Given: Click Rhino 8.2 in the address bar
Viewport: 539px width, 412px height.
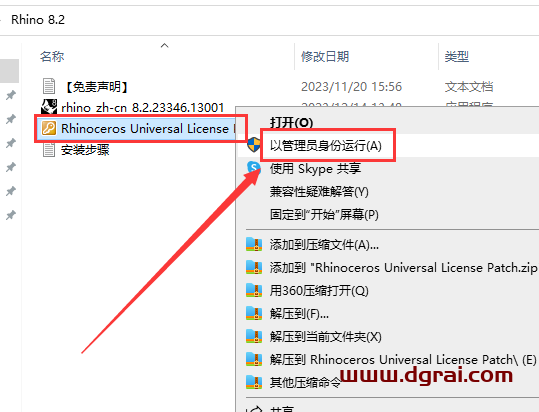Looking at the screenshot, I should pos(38,20).
